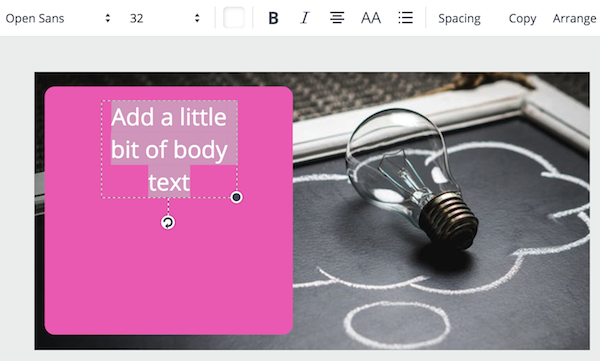
Task: Open the Open Sans font dropdown
Action: click(x=58, y=18)
